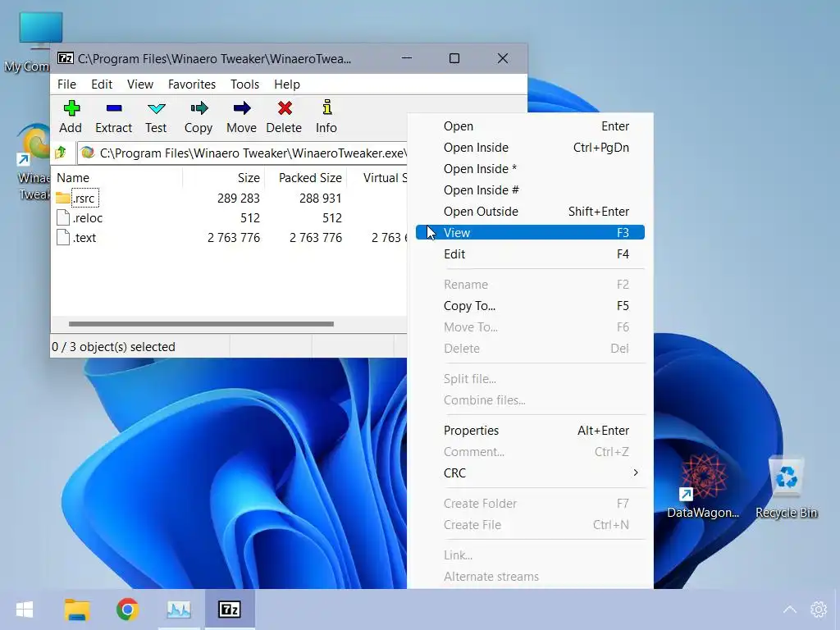This screenshot has width=840, height=630.
Task: Click the Test toolbar icon
Action: pyautogui.click(x=156, y=108)
